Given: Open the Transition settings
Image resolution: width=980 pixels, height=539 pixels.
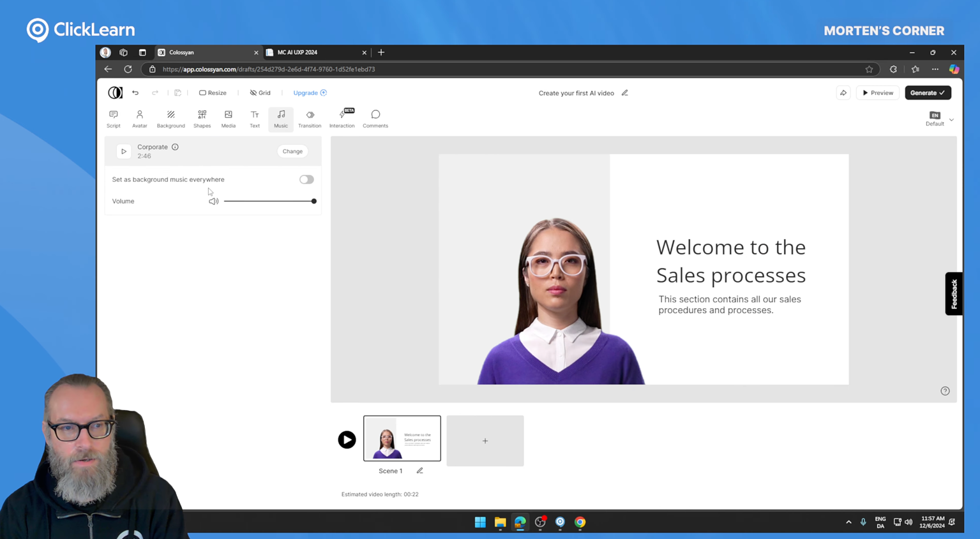Looking at the screenshot, I should 310,119.
